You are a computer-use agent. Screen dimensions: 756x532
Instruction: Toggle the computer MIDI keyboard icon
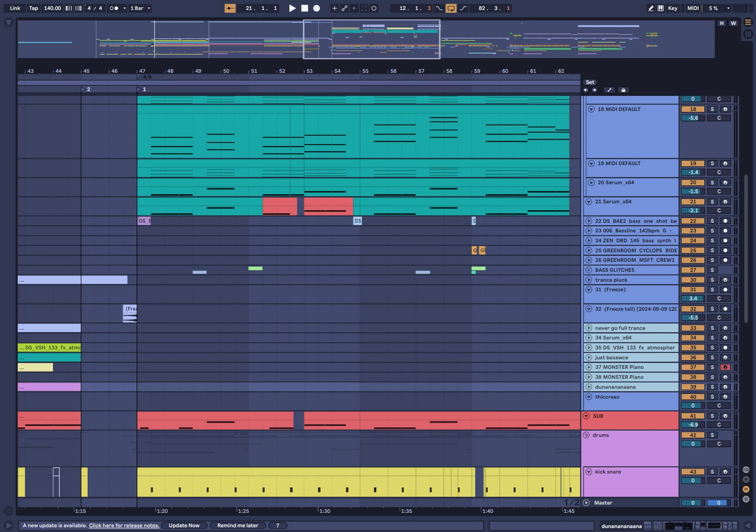[661, 8]
